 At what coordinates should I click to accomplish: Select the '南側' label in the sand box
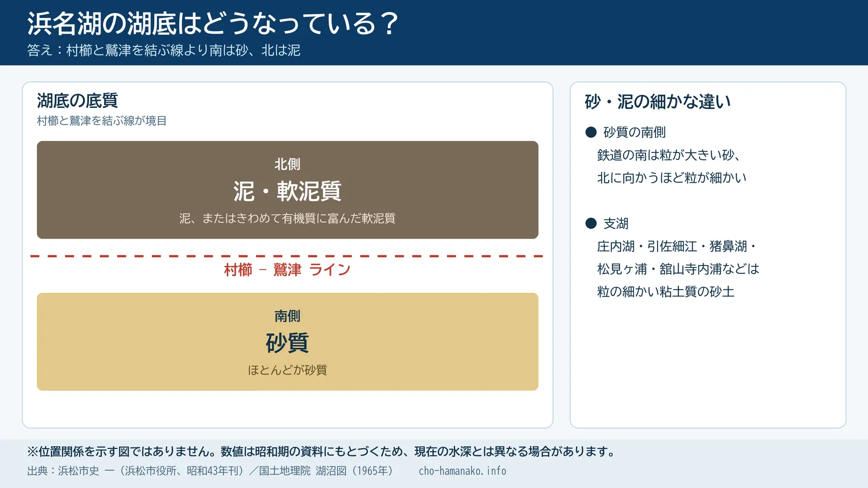[x=288, y=316]
